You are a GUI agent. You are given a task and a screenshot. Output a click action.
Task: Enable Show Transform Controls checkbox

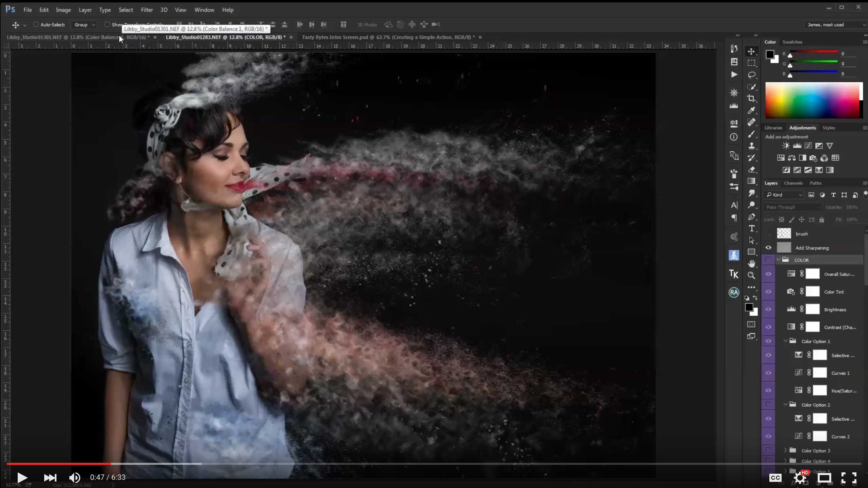(107, 25)
